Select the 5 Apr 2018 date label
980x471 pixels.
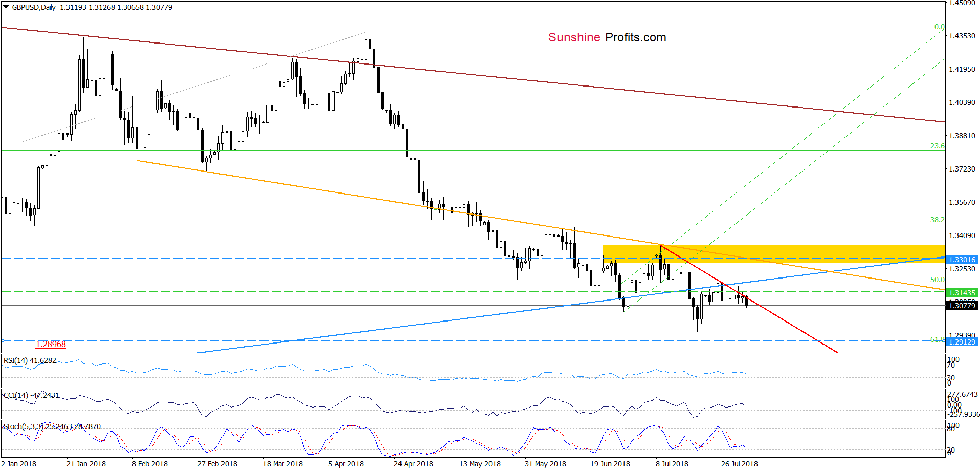click(346, 464)
